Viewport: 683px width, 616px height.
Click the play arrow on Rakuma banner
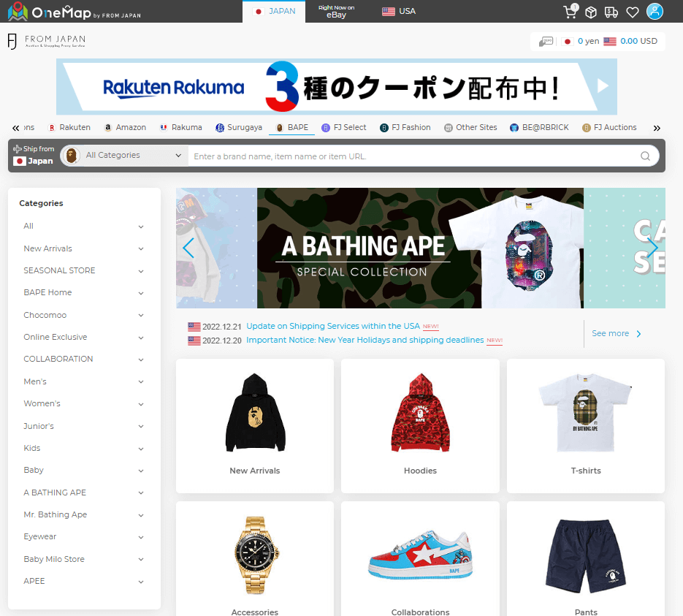(603, 85)
